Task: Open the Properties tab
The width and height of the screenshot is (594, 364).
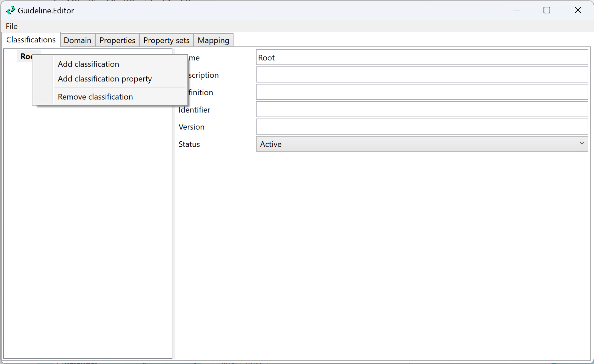Action: [117, 40]
